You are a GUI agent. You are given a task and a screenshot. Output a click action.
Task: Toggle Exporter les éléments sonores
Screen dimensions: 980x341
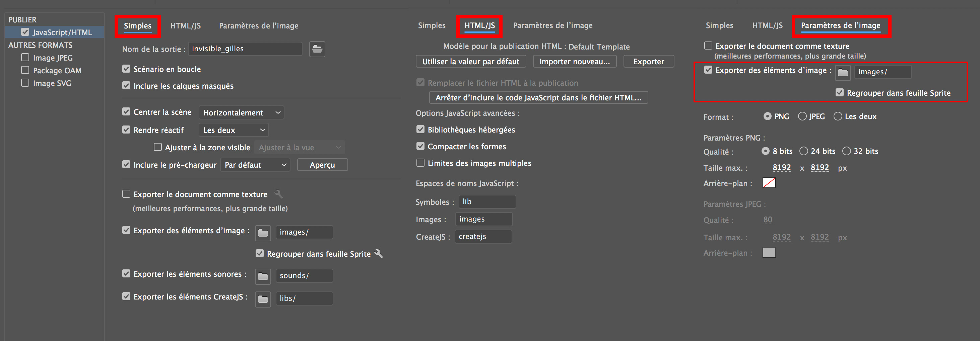126,274
